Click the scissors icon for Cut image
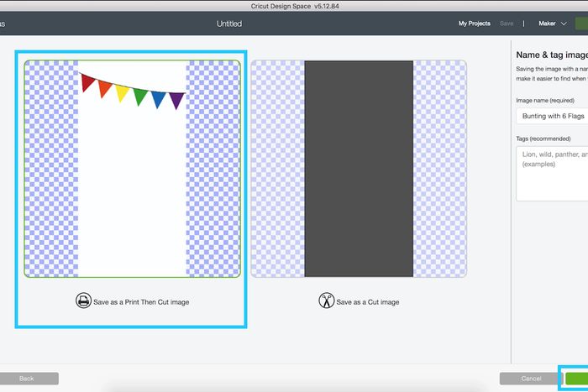The width and height of the screenshot is (588, 392). (x=326, y=301)
